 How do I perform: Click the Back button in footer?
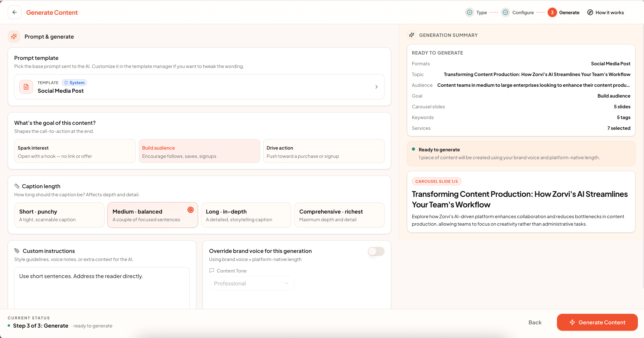[535, 322]
